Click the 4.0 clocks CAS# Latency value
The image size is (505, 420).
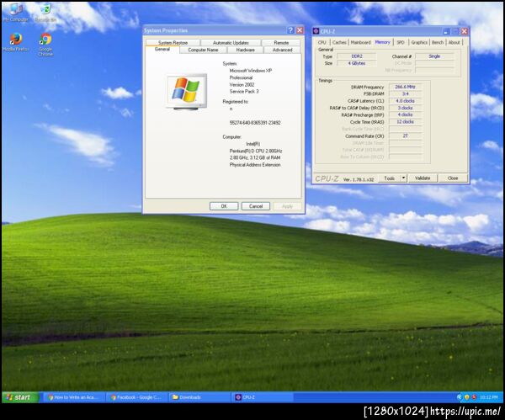point(405,101)
